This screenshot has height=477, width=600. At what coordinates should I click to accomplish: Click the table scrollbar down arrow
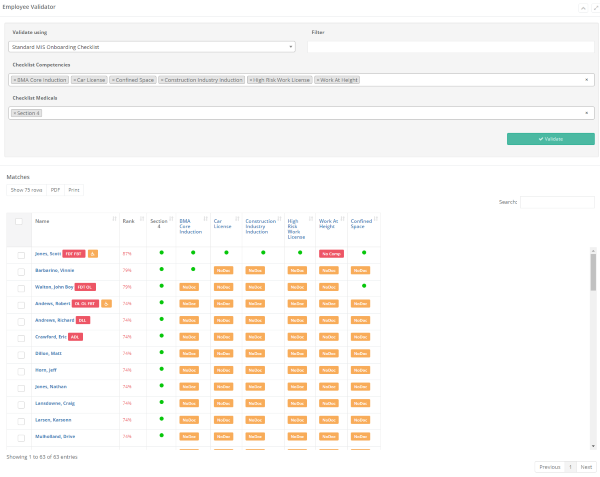[x=593, y=446]
